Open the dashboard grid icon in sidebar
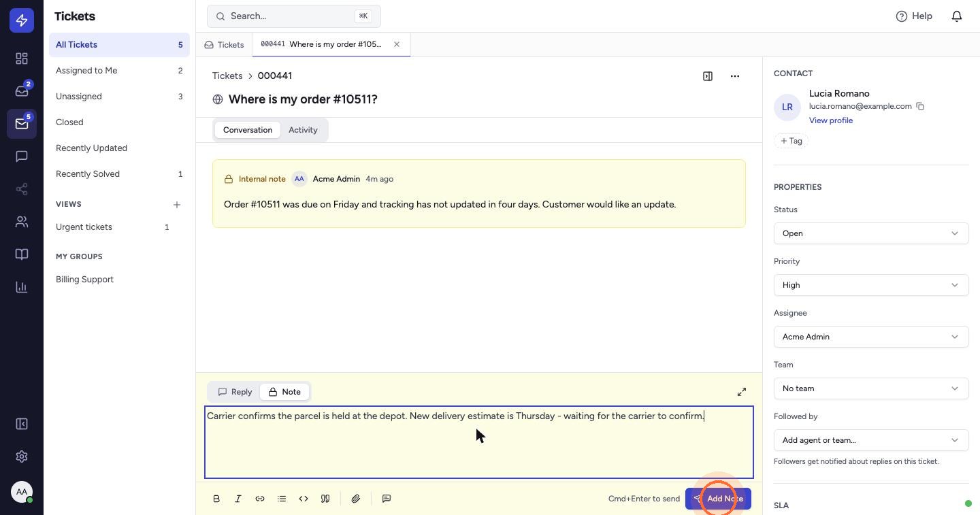 pos(22,59)
